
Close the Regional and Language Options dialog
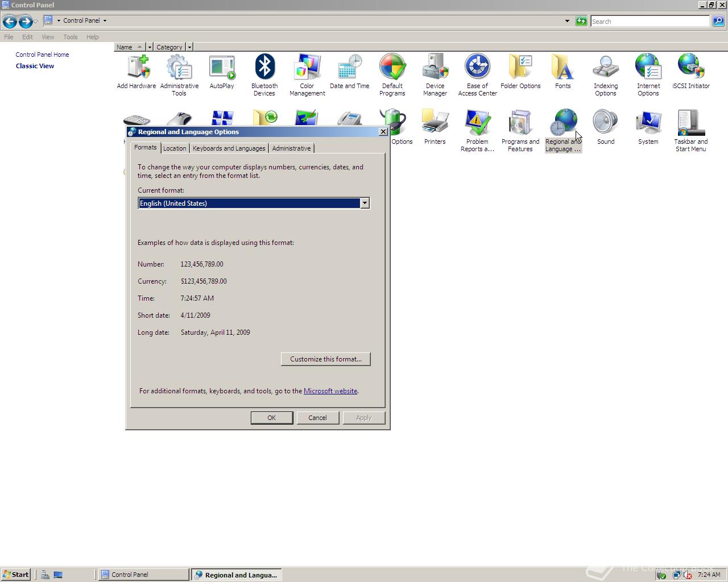[383, 132]
